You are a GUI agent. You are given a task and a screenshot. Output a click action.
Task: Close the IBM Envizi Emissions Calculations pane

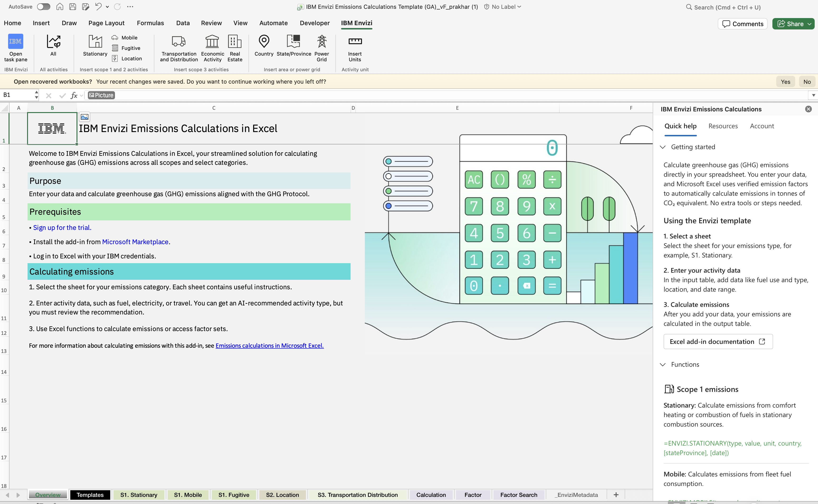(x=808, y=109)
